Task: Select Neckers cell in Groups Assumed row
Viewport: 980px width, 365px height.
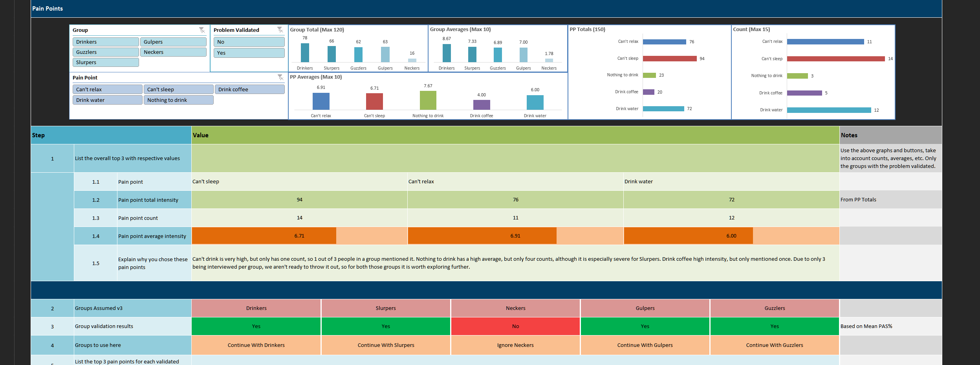Action: point(515,308)
